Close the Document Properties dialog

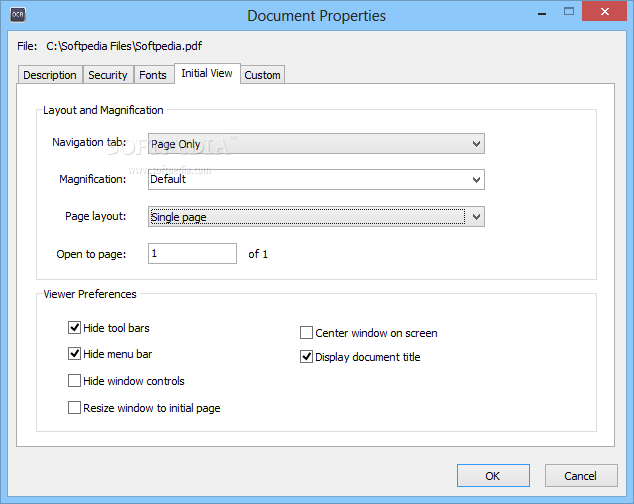pos(604,11)
